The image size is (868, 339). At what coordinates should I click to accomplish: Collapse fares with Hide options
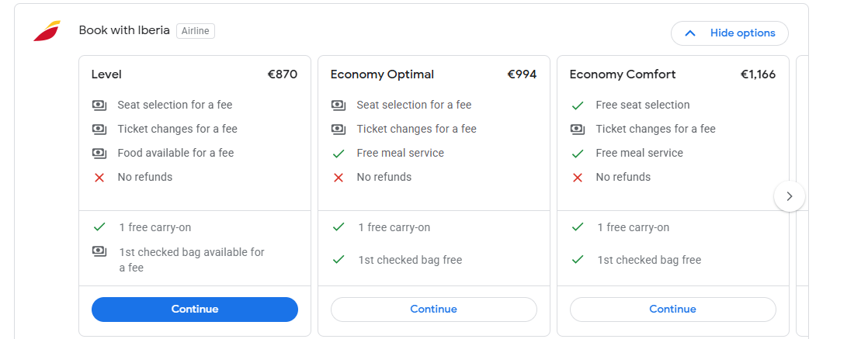pos(730,33)
